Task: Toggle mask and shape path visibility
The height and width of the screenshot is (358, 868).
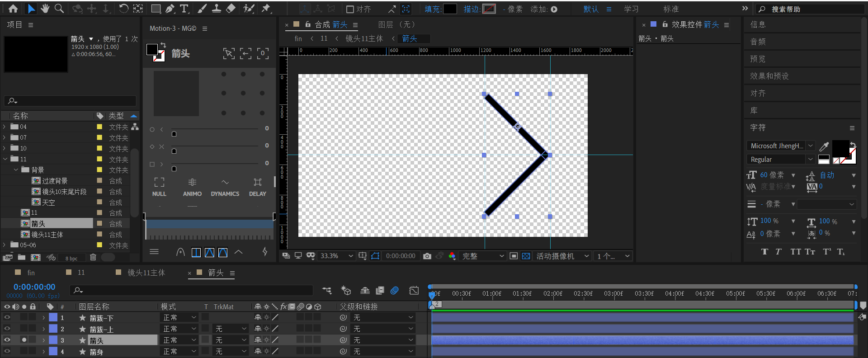Action: coord(375,256)
